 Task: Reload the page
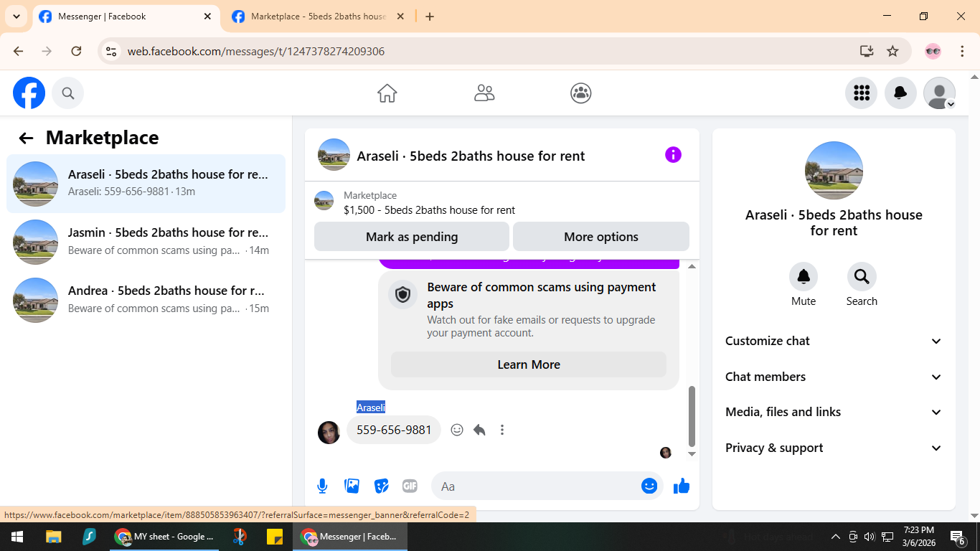click(x=76, y=51)
